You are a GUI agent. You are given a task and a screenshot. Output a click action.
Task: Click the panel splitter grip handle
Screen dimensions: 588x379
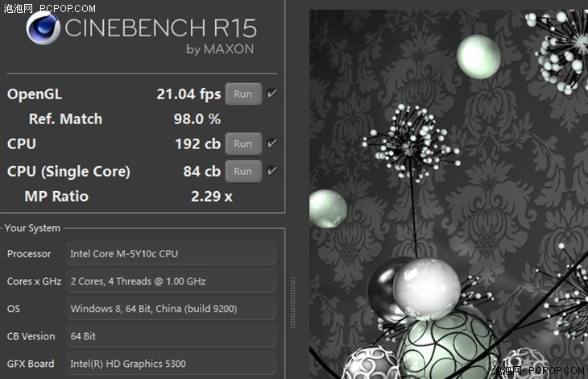pos(292,302)
